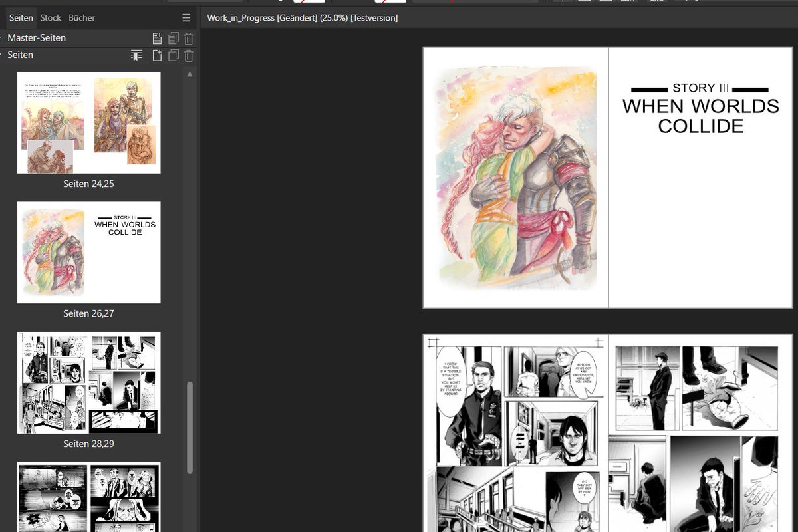Select the left comic page with policeman
798x532 pixels.
(x=516, y=432)
